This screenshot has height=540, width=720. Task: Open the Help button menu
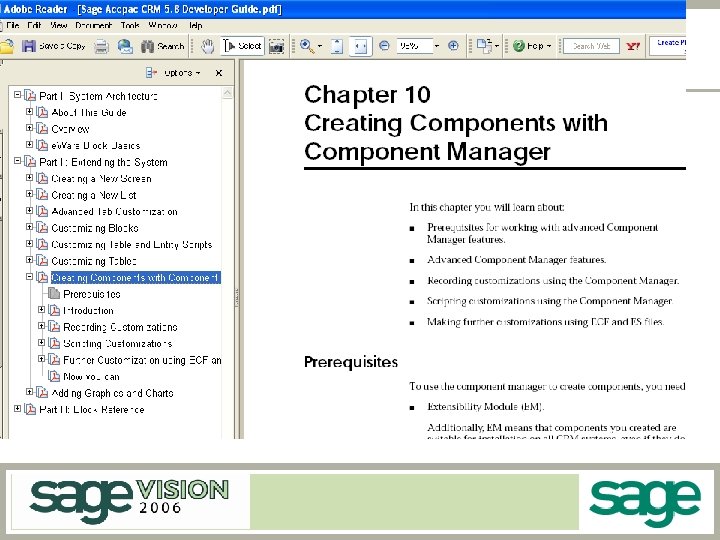coord(532,46)
